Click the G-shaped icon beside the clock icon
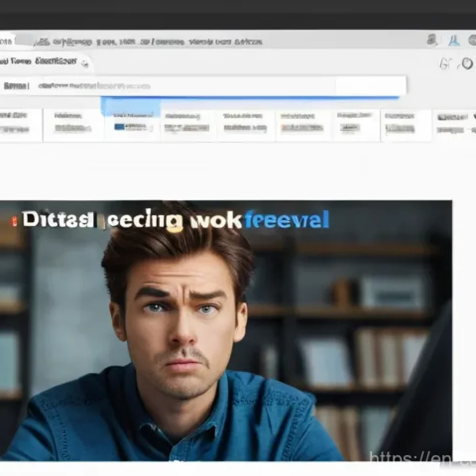This screenshot has width=476, height=476. click(x=445, y=64)
